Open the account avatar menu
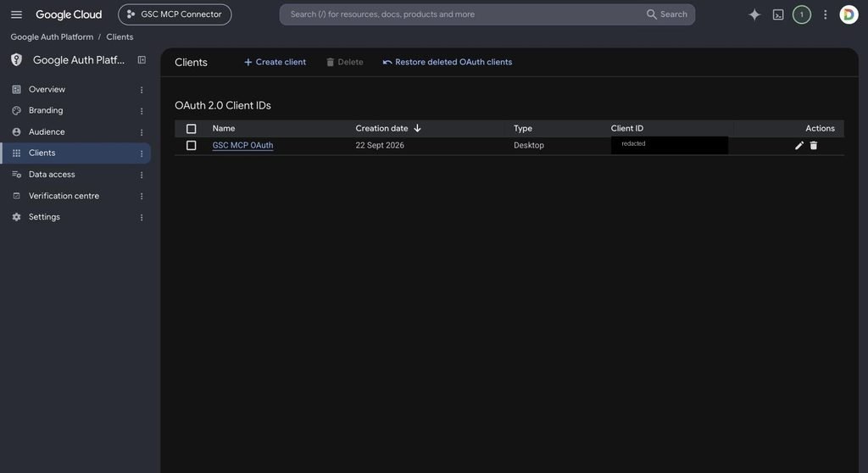 (848, 15)
